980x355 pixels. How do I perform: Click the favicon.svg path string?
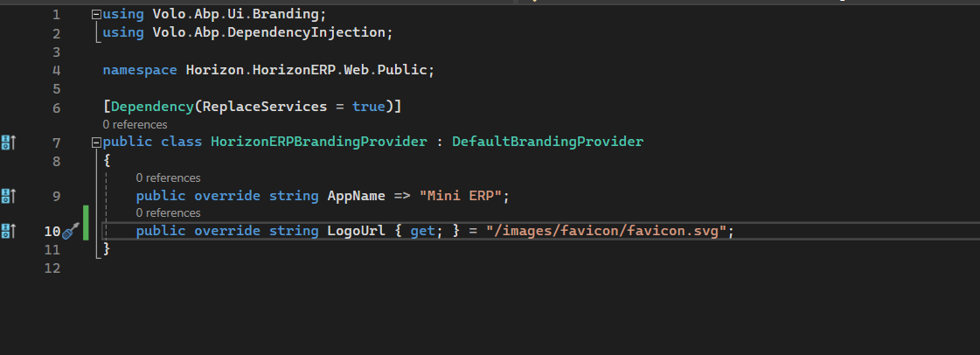coord(609,231)
